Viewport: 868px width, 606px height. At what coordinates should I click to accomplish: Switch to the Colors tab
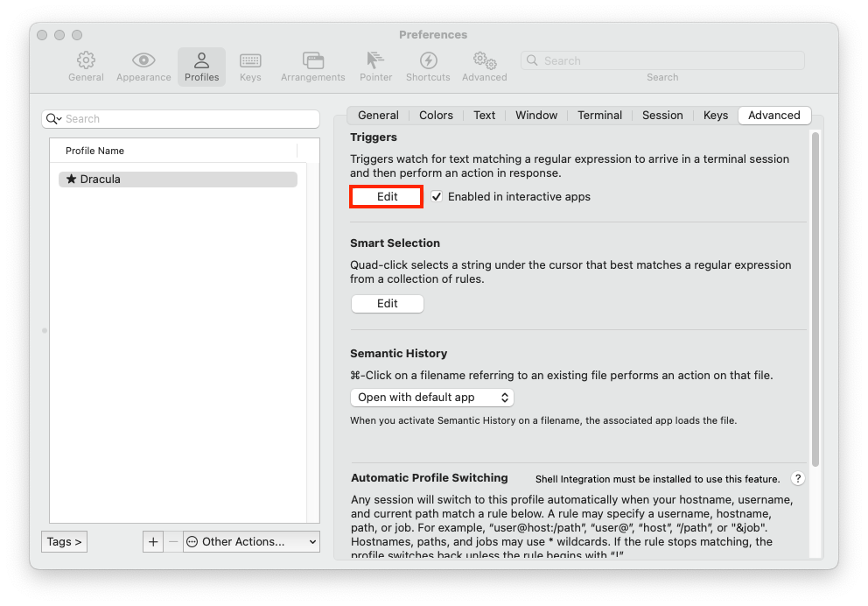pos(436,116)
